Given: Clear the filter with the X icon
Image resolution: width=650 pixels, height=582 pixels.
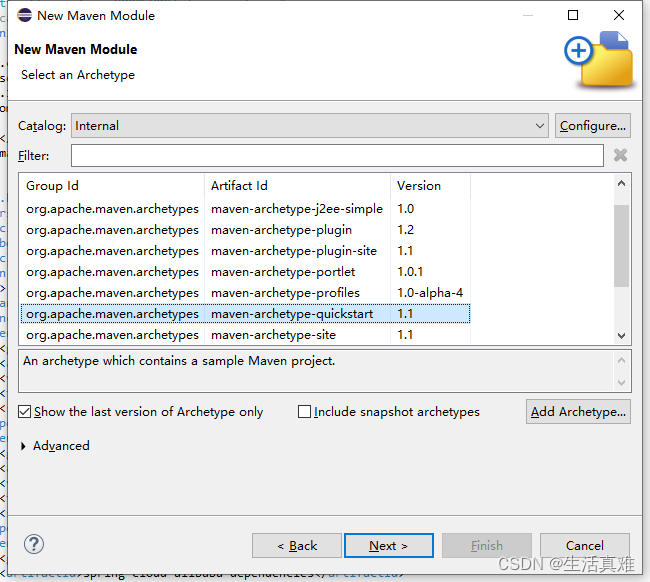Looking at the screenshot, I should point(620,155).
